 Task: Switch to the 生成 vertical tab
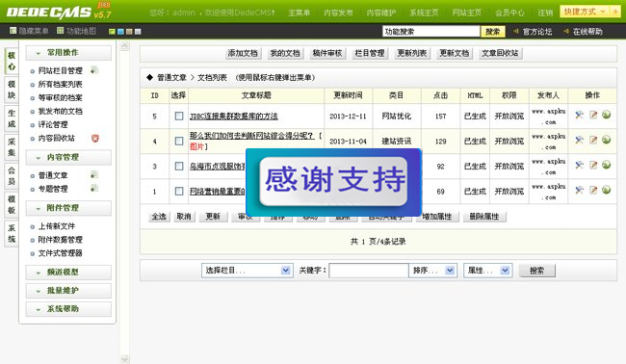pyautogui.click(x=12, y=118)
